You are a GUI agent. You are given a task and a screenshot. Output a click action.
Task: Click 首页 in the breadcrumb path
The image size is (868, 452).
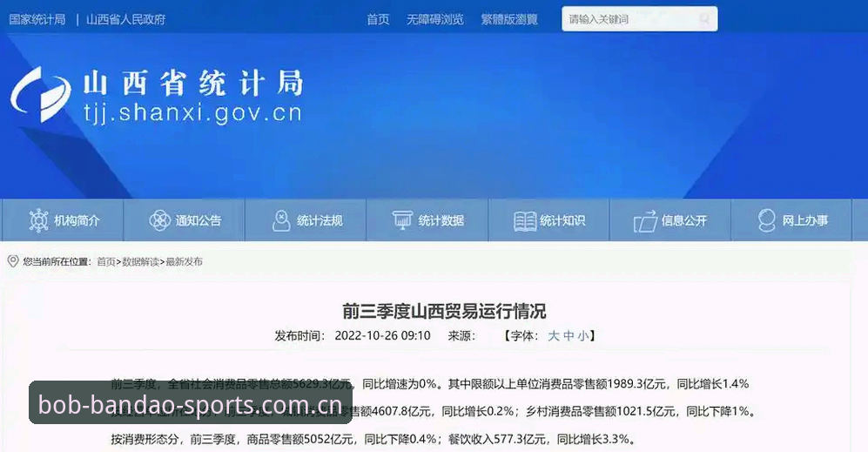coord(106,262)
